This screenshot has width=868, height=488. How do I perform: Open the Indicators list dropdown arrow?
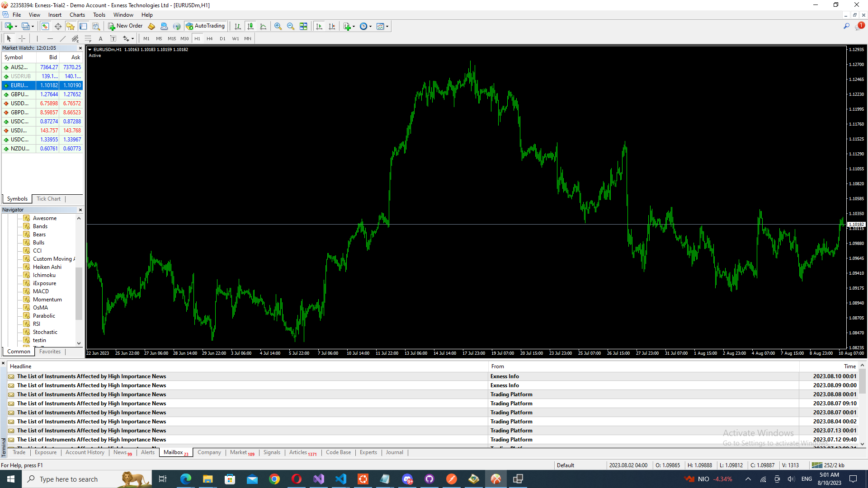[354, 26]
